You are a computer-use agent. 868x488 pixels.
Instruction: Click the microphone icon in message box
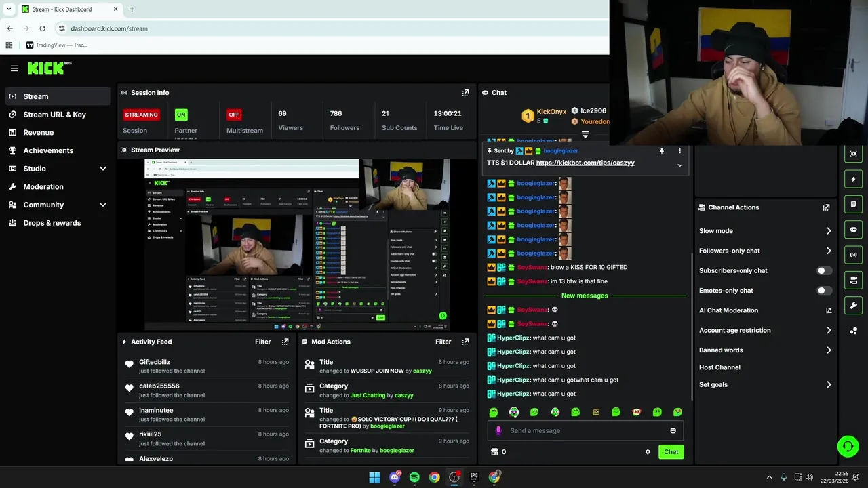(x=498, y=430)
